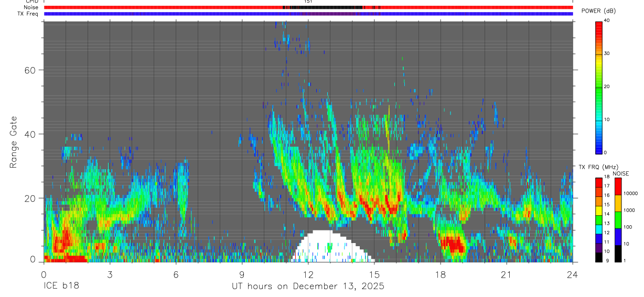Click the 'NOISE' legend title
This screenshot has width=644, height=297.
[x=620, y=174]
